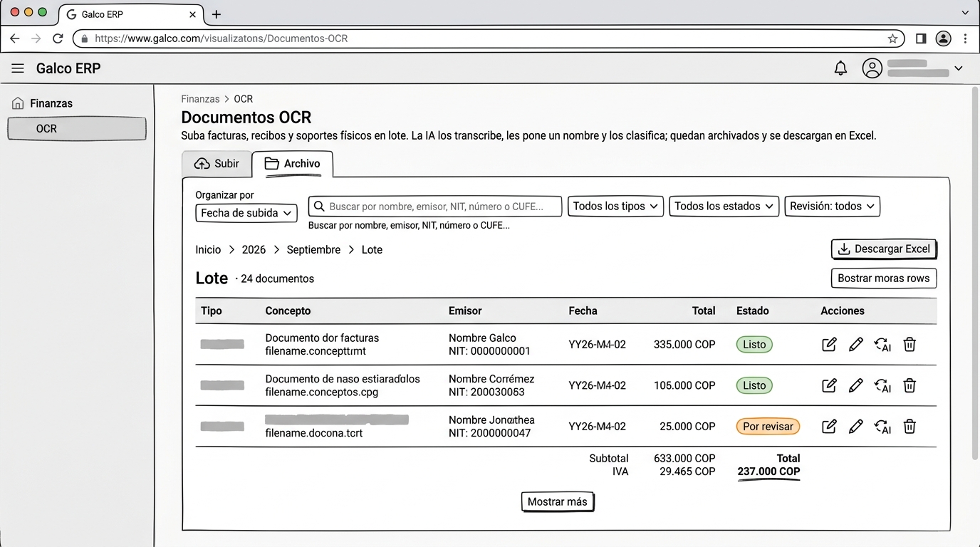The height and width of the screenshot is (547, 980).
Task: Select the Archivo tab
Action: [293, 164]
